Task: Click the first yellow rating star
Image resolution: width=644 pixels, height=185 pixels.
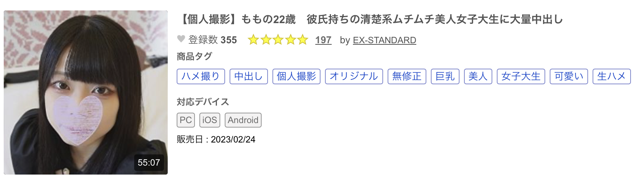Action: coord(253,40)
